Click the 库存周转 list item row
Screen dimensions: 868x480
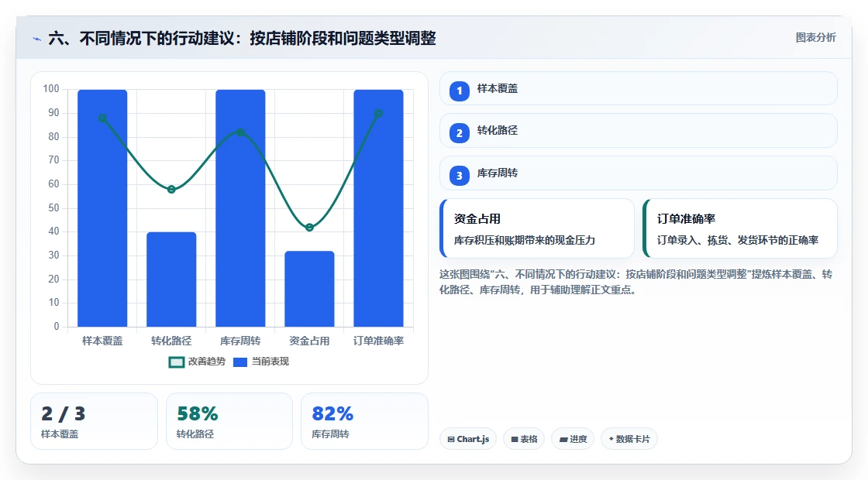(639, 173)
